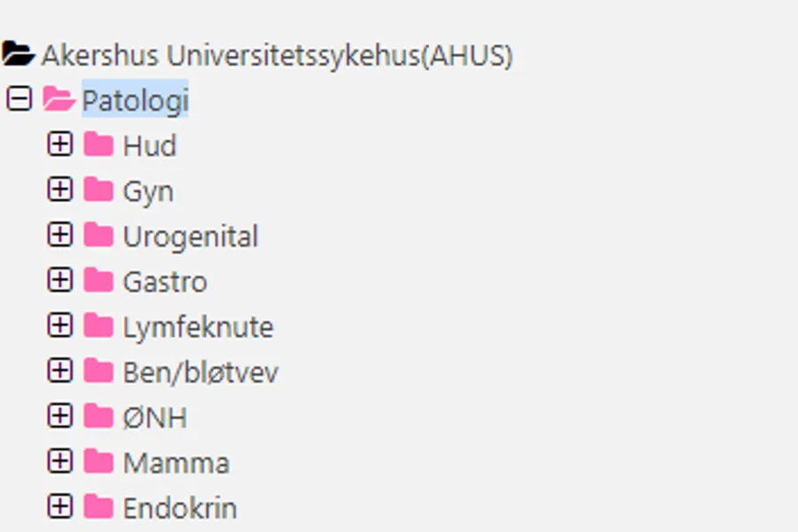Open the Gastro category label

[x=165, y=282]
